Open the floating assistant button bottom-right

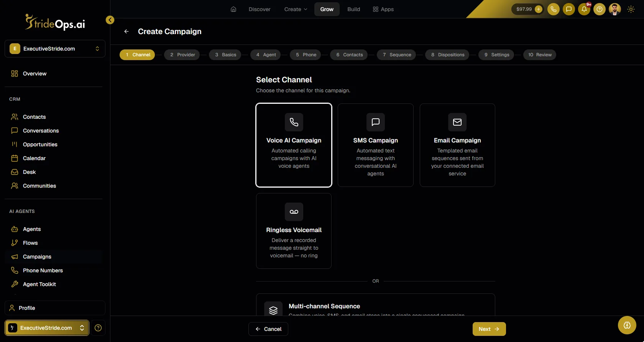coord(627,325)
